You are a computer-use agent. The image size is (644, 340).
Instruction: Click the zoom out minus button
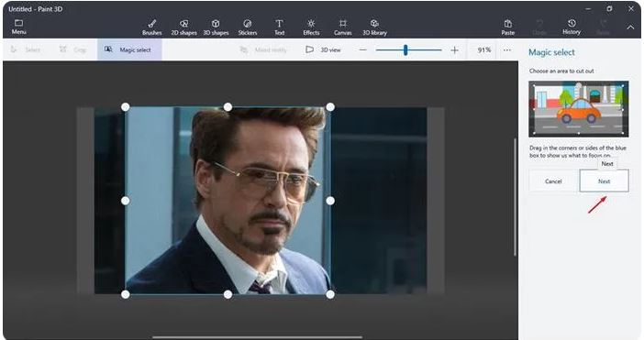(x=362, y=50)
